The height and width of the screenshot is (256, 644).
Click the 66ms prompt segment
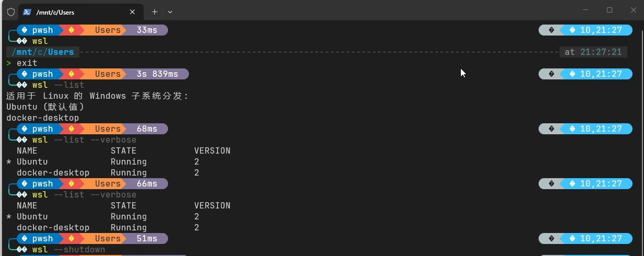tap(146, 184)
